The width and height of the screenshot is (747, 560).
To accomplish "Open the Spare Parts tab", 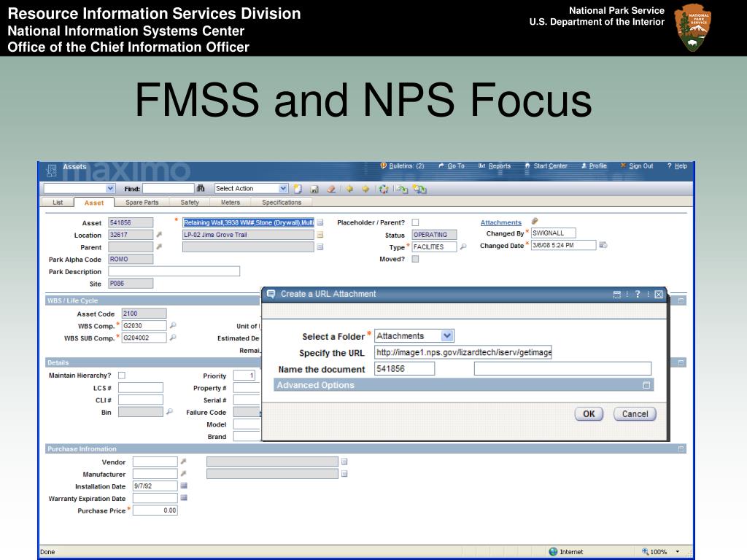I will click(142, 203).
